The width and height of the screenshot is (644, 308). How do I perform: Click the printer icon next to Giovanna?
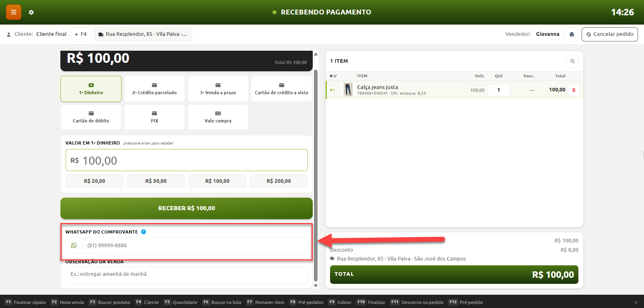572,34
